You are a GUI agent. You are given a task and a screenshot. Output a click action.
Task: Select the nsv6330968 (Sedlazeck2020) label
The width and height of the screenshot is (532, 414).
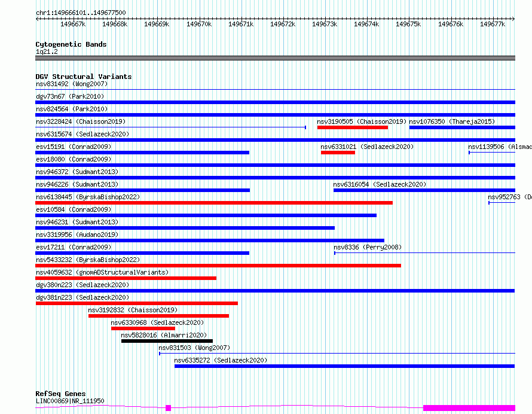click(157, 322)
